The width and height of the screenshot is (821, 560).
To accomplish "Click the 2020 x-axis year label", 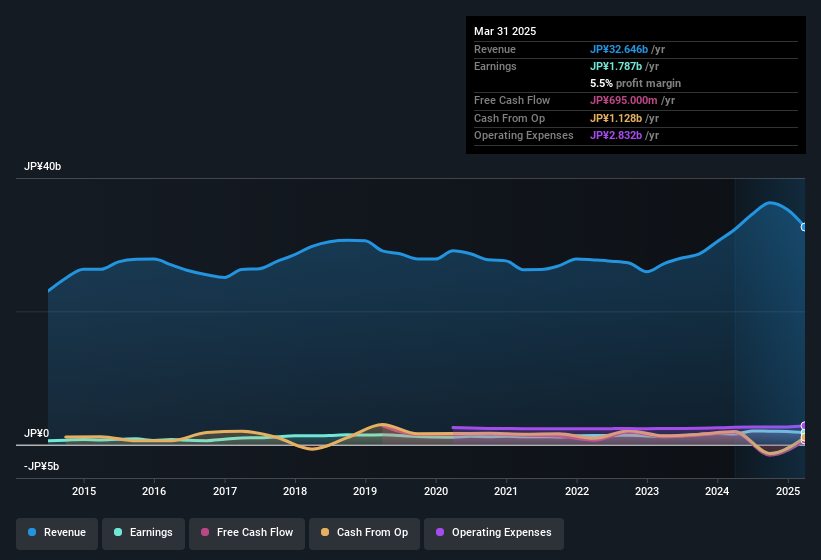I will pyautogui.click(x=436, y=491).
